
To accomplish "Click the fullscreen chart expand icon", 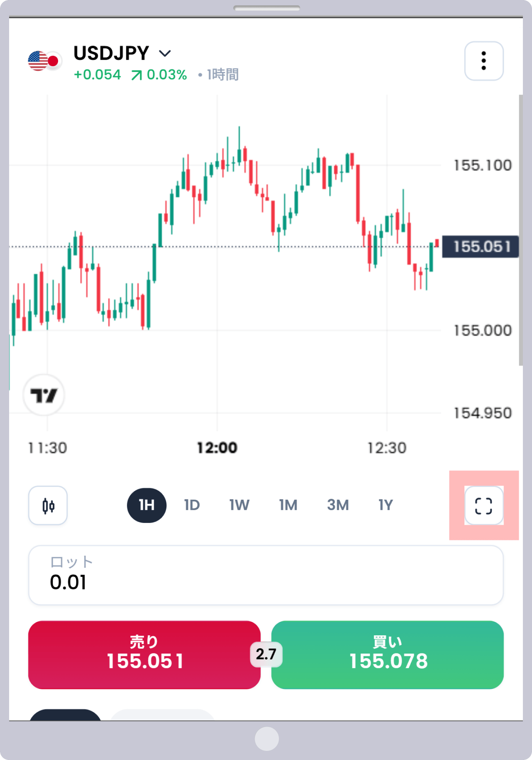I will pos(484,505).
